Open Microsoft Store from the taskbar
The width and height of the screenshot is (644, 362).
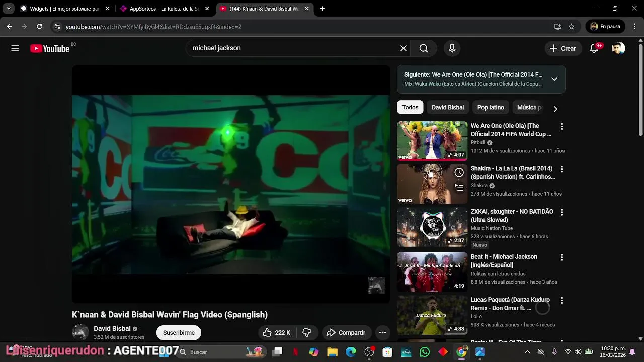click(387, 352)
